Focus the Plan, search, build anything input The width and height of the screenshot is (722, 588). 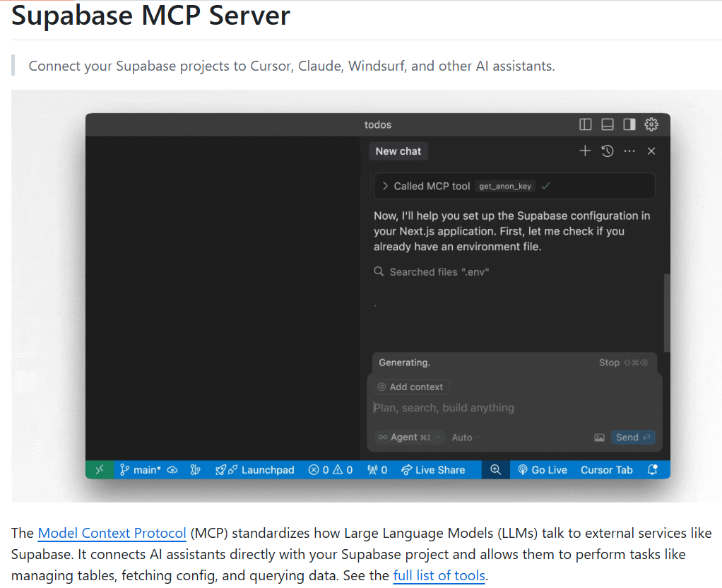coord(514,408)
